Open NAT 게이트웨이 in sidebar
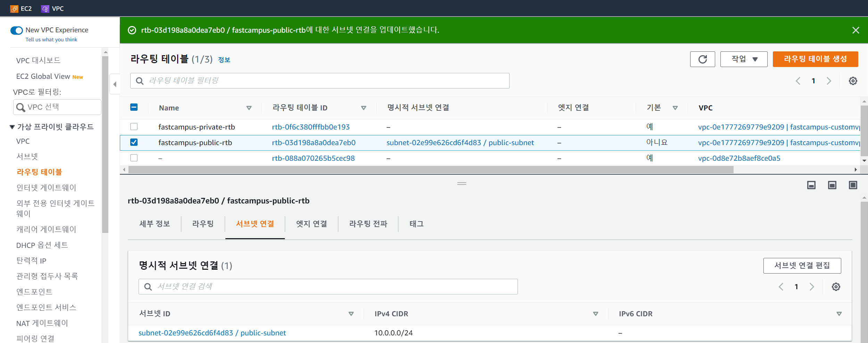This screenshot has width=868, height=343. coord(42,323)
